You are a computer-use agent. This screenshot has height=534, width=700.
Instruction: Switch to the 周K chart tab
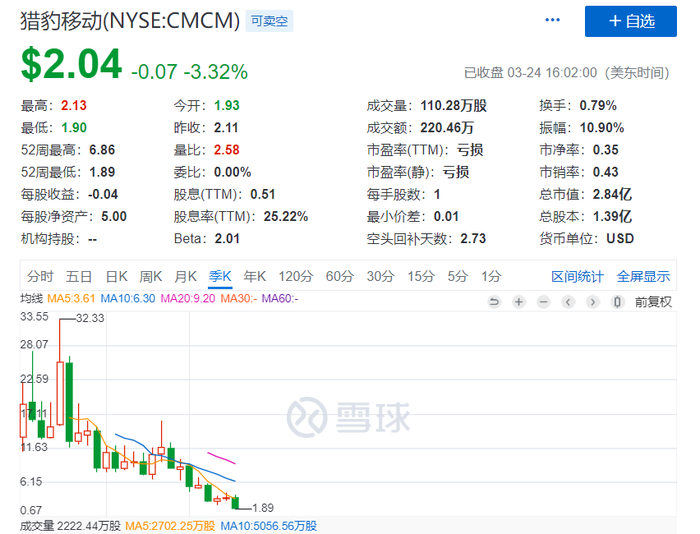point(151,276)
